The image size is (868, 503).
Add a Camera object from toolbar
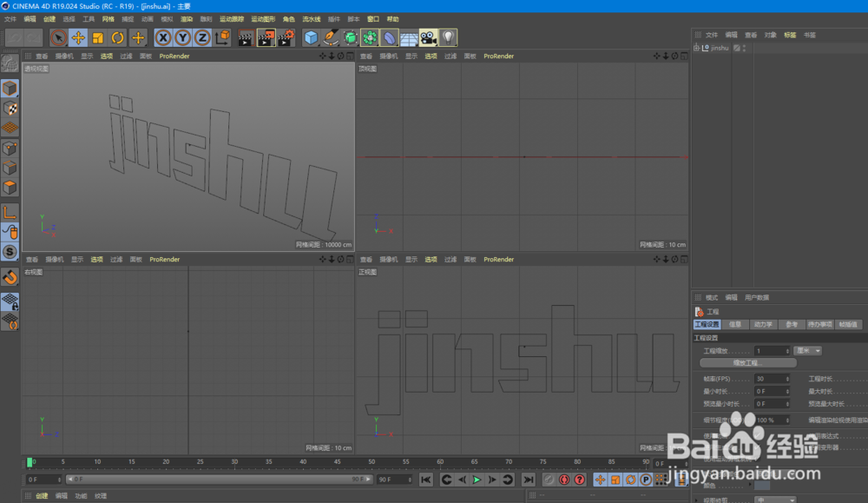pyautogui.click(x=429, y=37)
